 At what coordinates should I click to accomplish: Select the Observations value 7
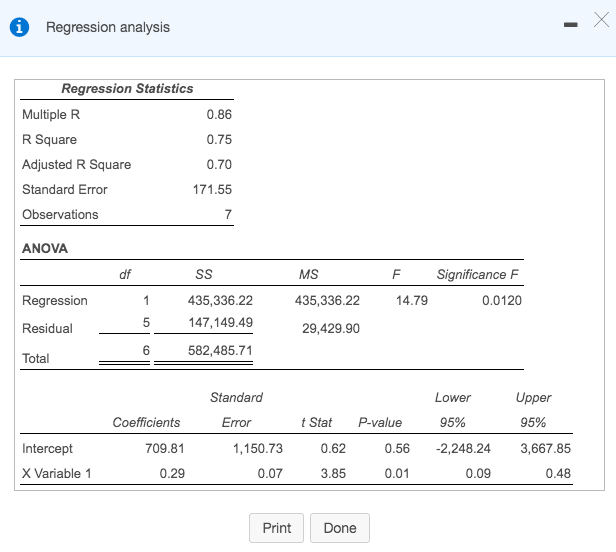pyautogui.click(x=228, y=215)
